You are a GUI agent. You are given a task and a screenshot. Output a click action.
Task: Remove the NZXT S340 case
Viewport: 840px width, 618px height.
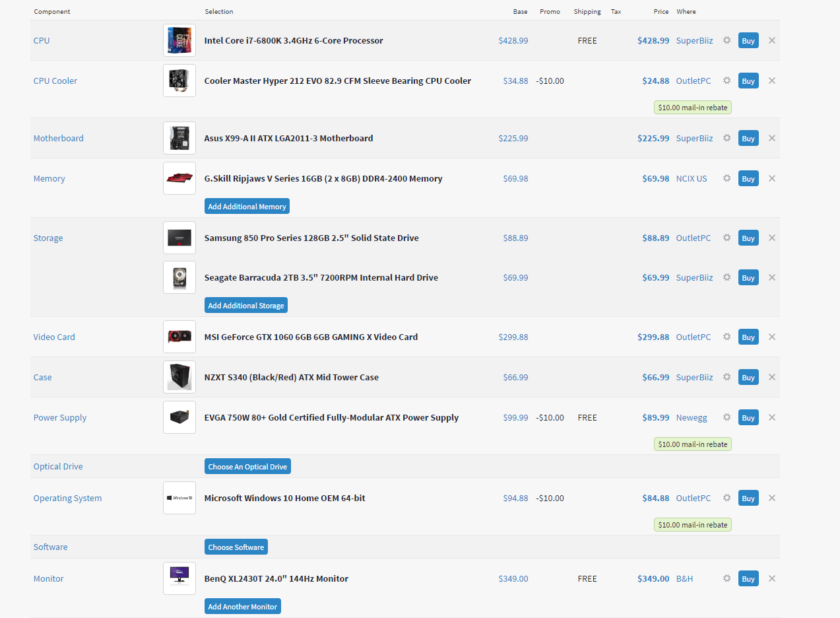coord(772,377)
